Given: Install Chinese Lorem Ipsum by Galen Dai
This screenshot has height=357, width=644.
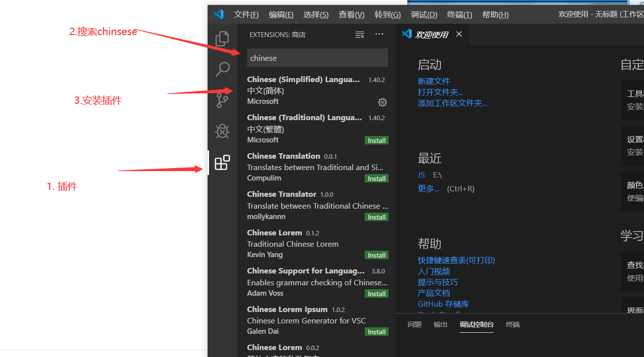Looking at the screenshot, I should pyautogui.click(x=377, y=332).
